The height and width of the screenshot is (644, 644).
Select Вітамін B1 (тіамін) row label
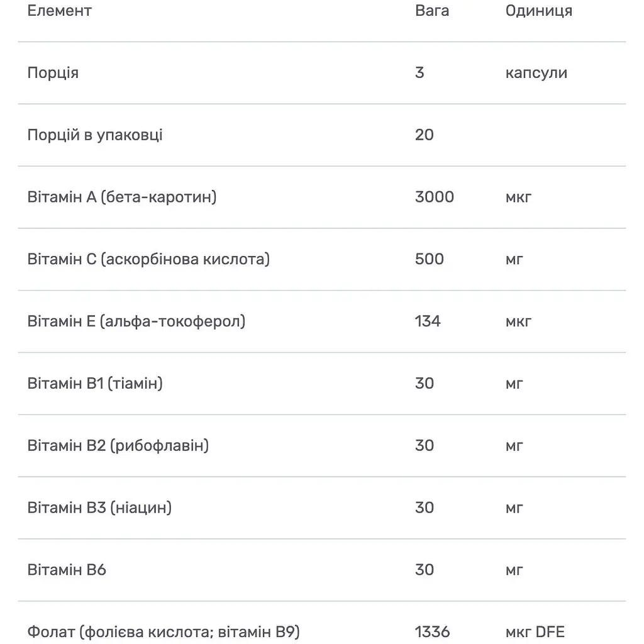click(96, 384)
